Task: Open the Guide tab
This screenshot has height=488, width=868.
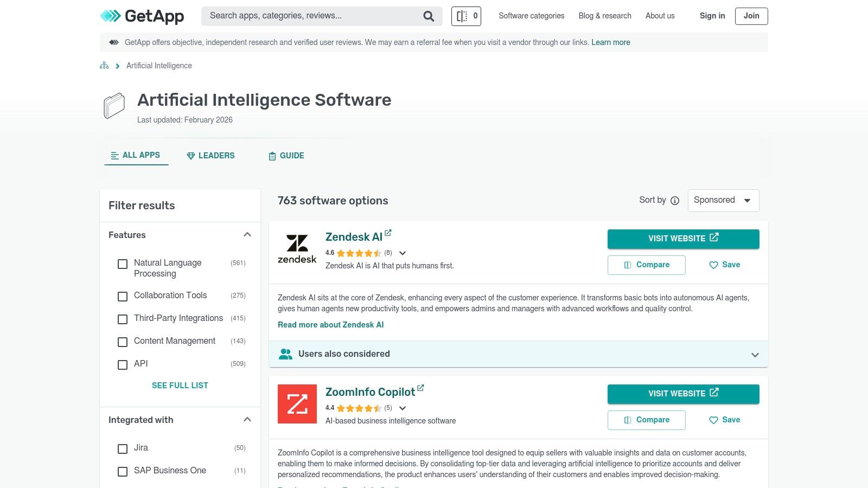Action: tap(286, 156)
